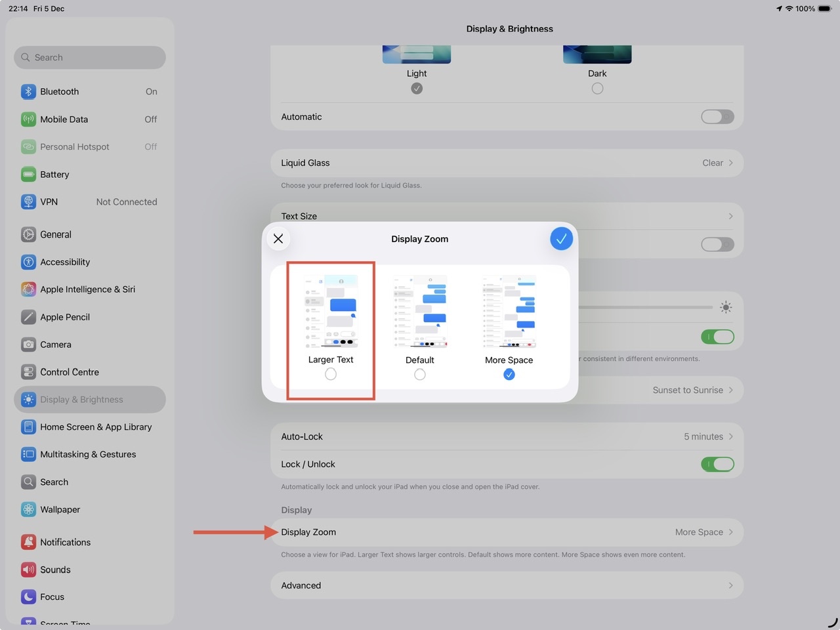840x630 pixels.
Task: Choose the Light appearance radio button
Action: coord(417,89)
